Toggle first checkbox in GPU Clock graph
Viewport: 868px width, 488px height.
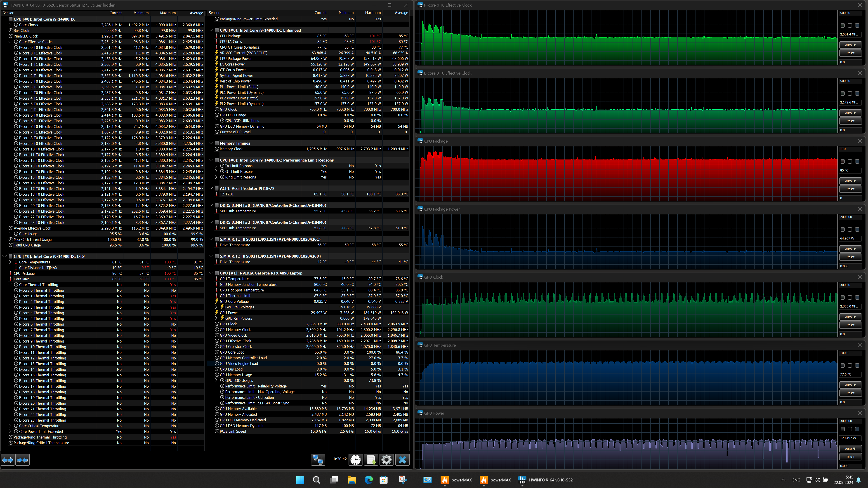coord(843,298)
